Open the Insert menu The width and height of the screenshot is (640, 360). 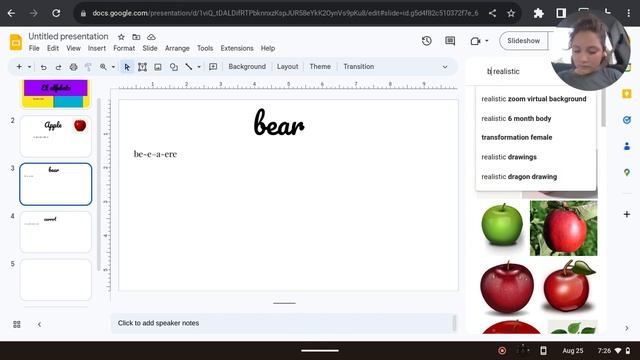click(x=97, y=48)
